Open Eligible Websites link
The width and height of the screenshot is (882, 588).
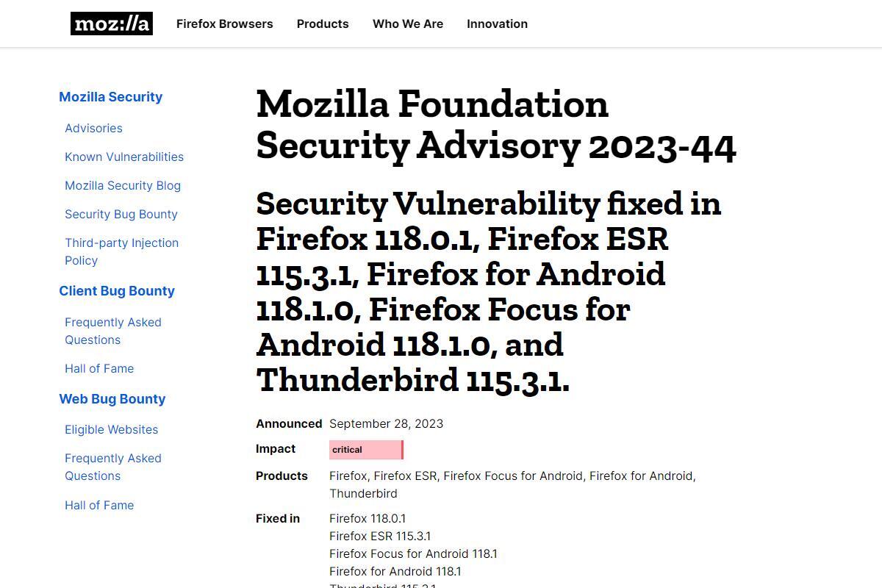point(111,429)
